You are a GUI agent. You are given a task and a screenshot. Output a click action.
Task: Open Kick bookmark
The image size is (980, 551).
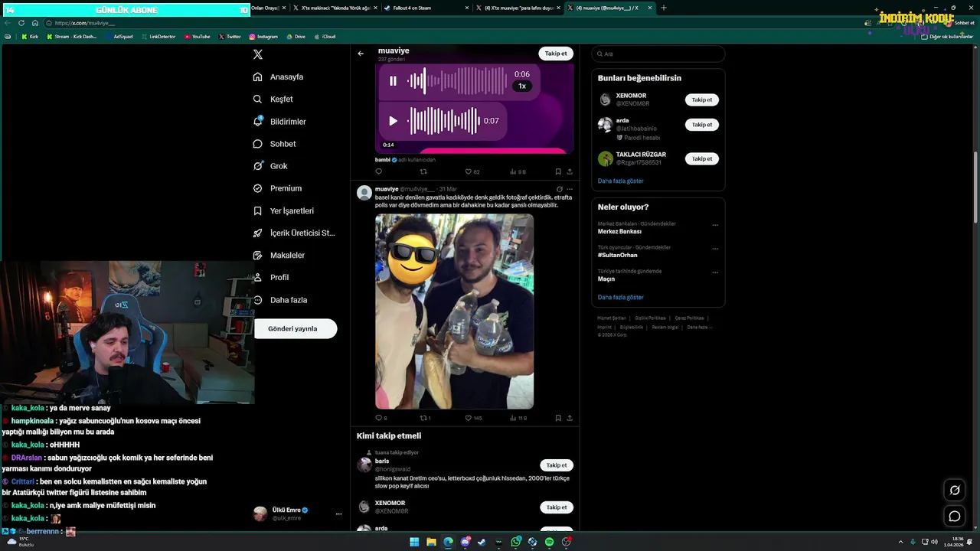click(30, 37)
